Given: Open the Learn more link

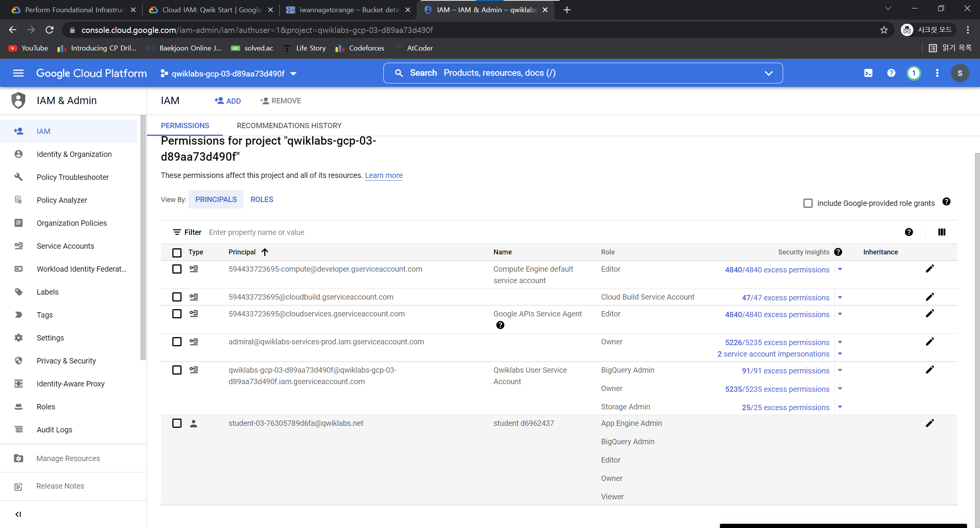Looking at the screenshot, I should tap(383, 175).
